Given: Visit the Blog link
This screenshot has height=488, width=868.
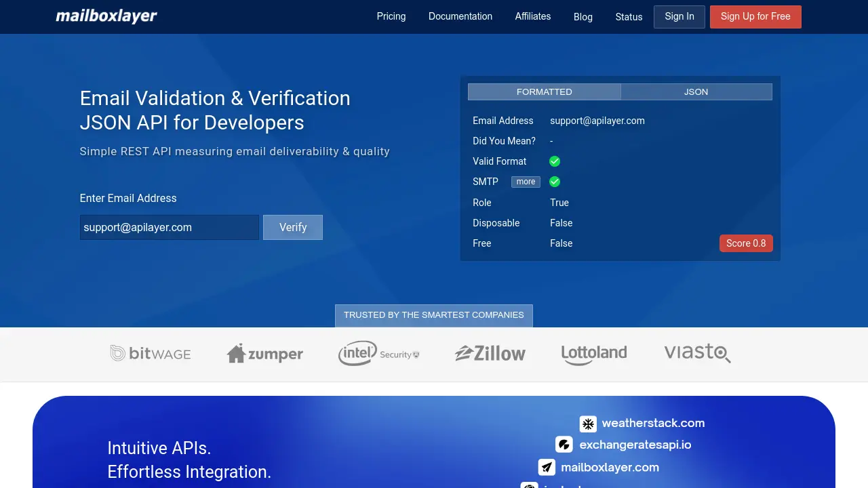Looking at the screenshot, I should tap(583, 17).
